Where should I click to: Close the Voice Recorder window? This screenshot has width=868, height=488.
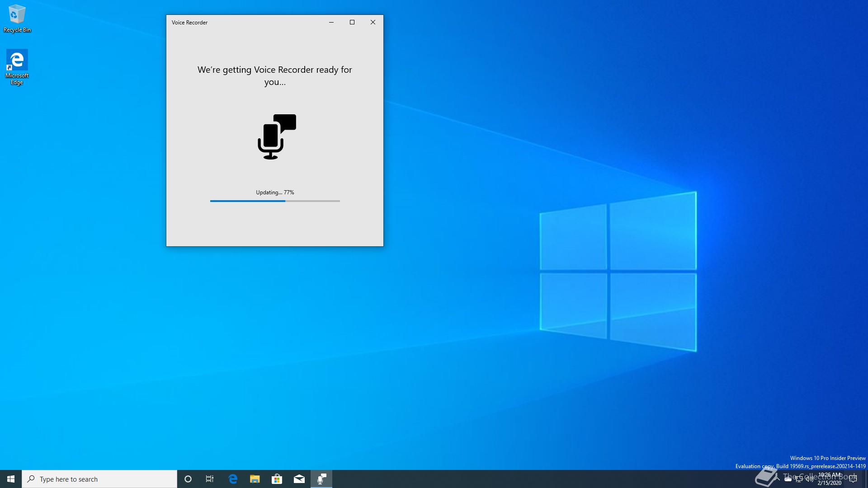point(373,22)
